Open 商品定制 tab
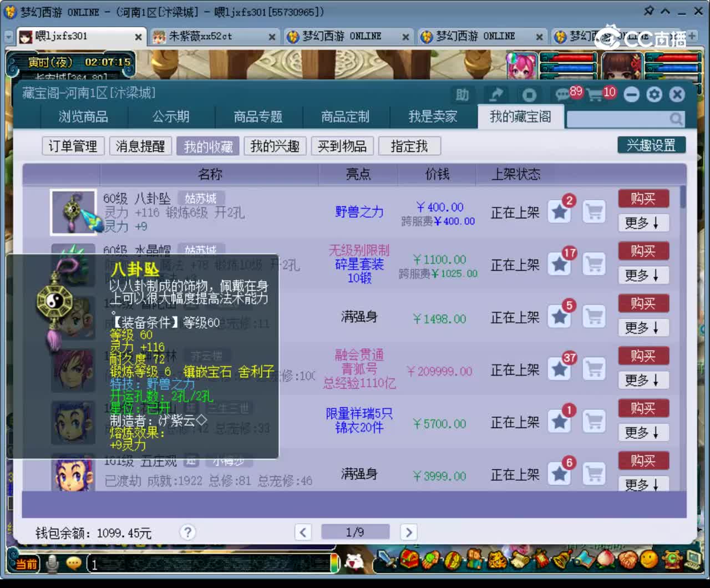 click(345, 116)
